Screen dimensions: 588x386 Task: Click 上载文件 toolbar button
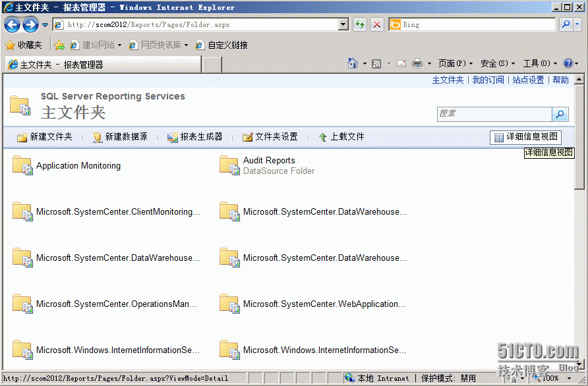coord(341,137)
